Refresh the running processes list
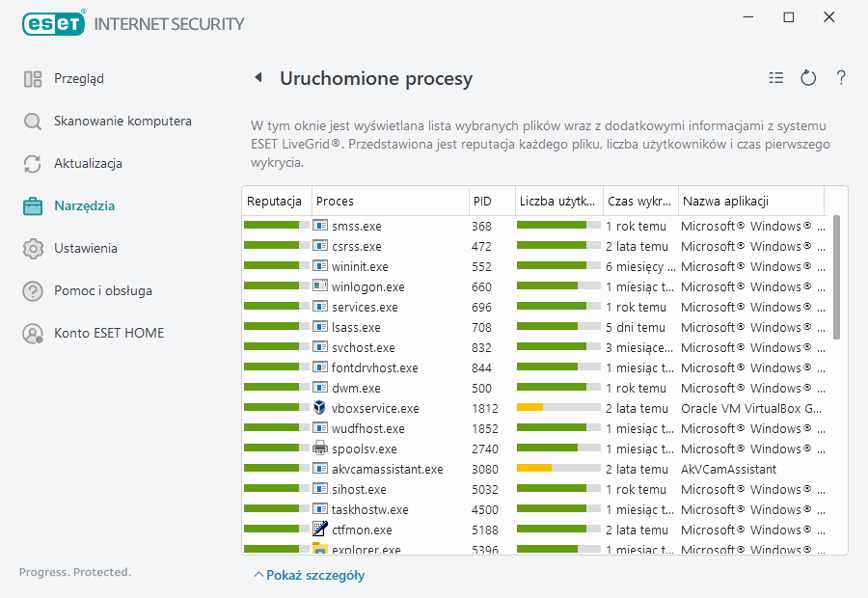This screenshot has width=868, height=598. point(808,78)
